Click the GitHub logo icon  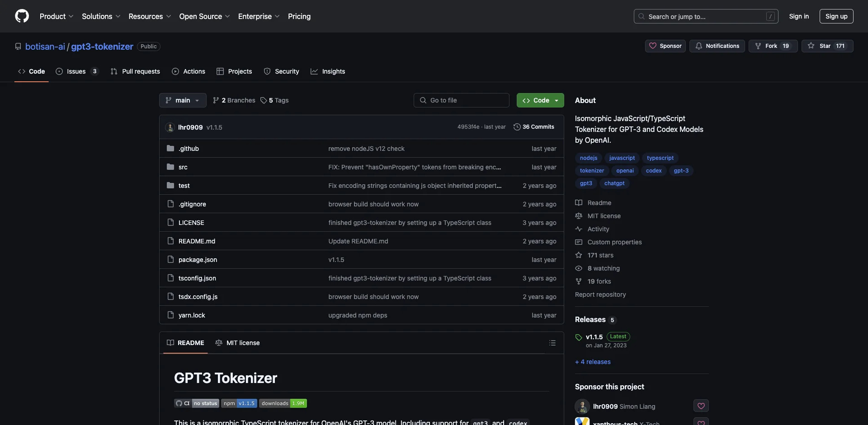click(x=22, y=16)
